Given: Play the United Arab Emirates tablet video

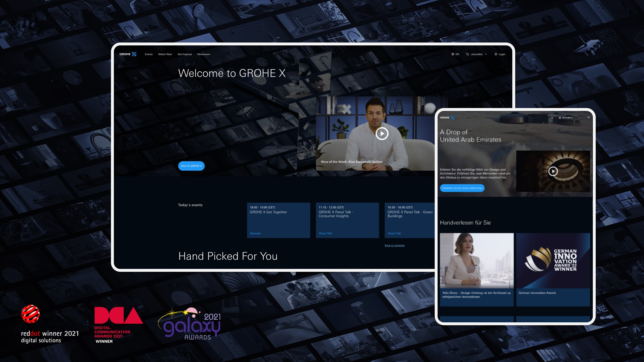Looking at the screenshot, I should point(553,171).
